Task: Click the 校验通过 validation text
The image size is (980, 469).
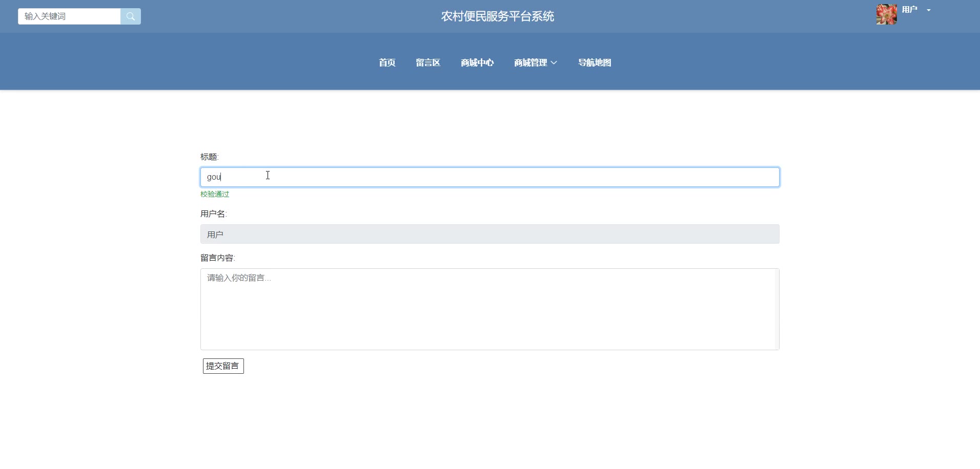Action: pos(215,194)
